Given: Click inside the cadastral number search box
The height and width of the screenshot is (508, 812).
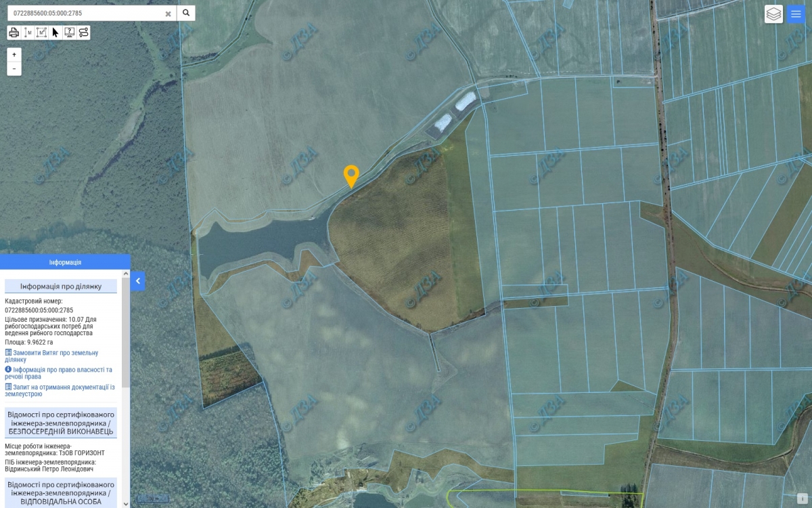Looking at the screenshot, I should pyautogui.click(x=87, y=13).
